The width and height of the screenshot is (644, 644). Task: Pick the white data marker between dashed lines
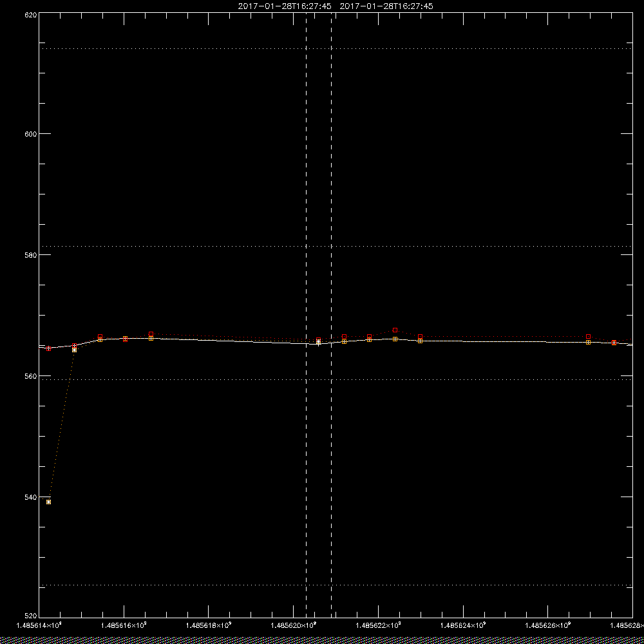[318, 342]
